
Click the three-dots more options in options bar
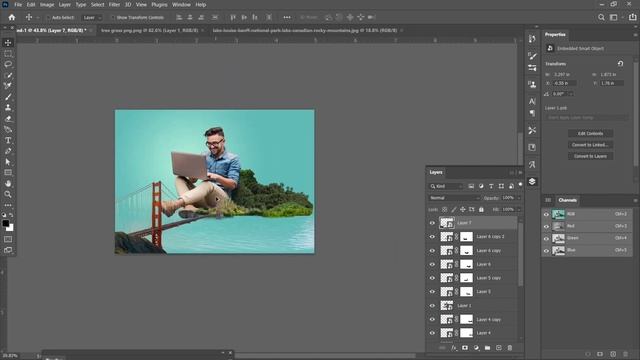pyautogui.click(x=287, y=18)
